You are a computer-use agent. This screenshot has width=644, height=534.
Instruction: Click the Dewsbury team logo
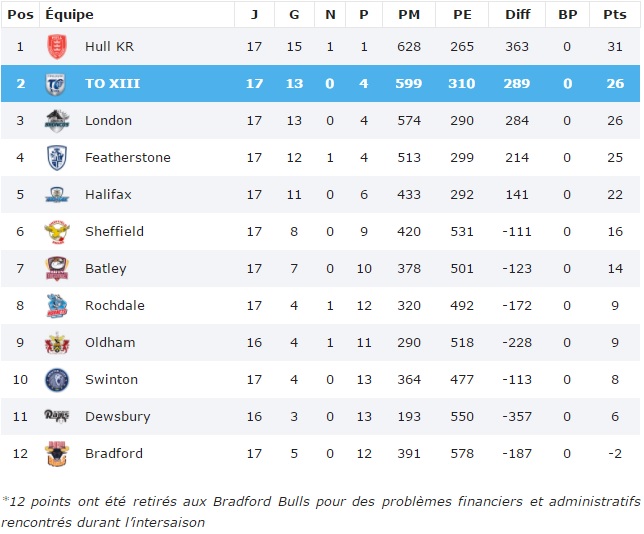57,417
